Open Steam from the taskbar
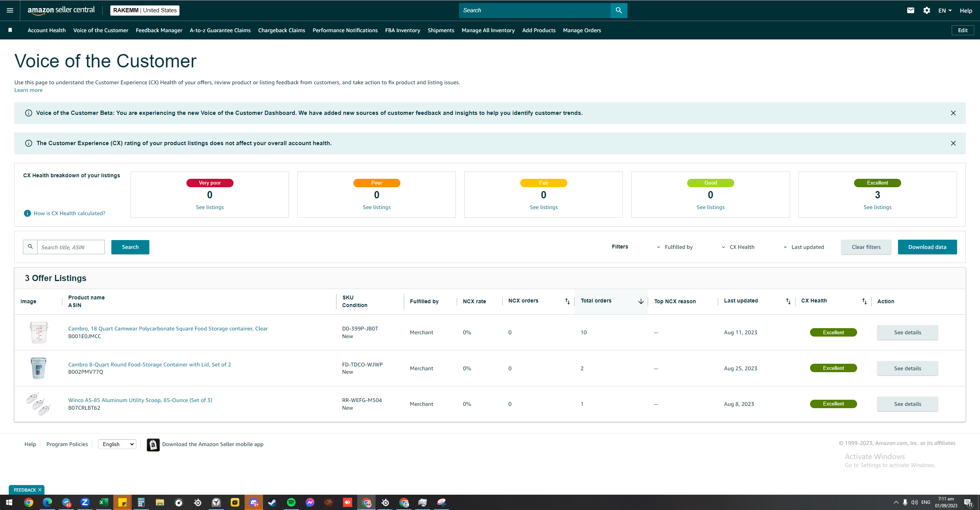 272,502
